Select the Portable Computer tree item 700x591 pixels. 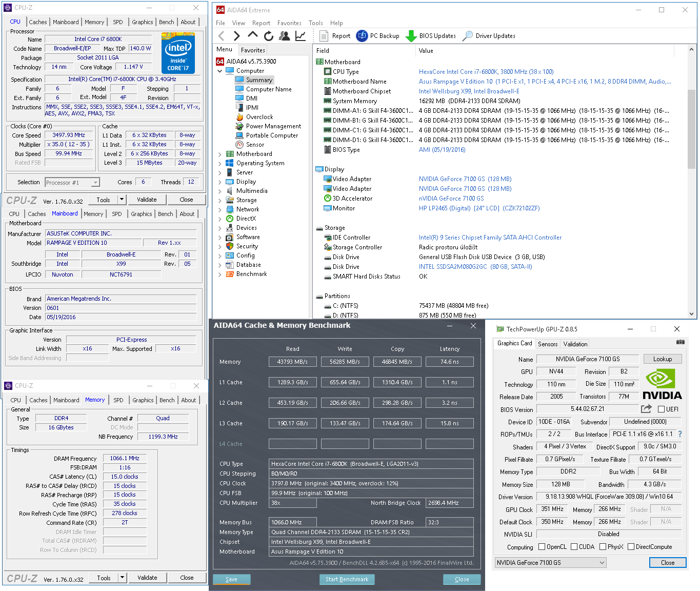272,135
